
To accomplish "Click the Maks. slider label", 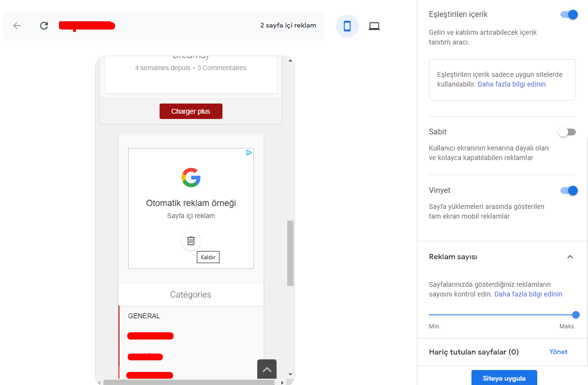I will [x=568, y=326].
